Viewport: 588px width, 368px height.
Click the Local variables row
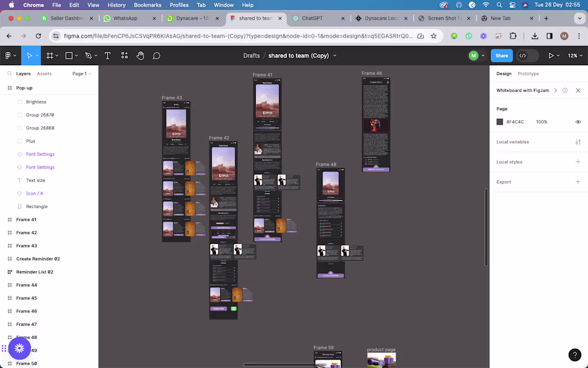(x=538, y=142)
